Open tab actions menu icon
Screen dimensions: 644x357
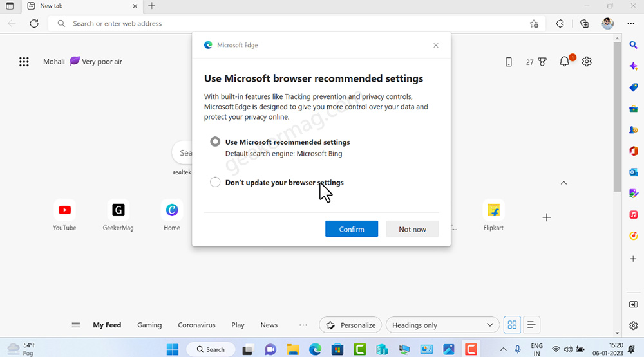tap(10, 6)
